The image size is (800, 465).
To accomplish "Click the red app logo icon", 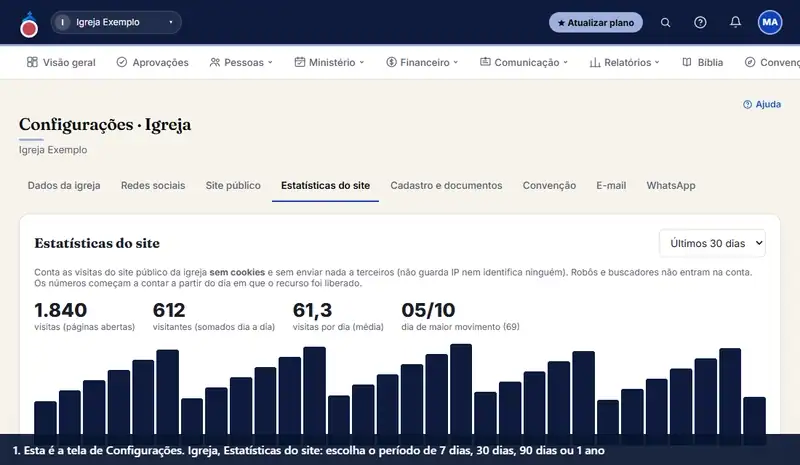I will [29, 25].
